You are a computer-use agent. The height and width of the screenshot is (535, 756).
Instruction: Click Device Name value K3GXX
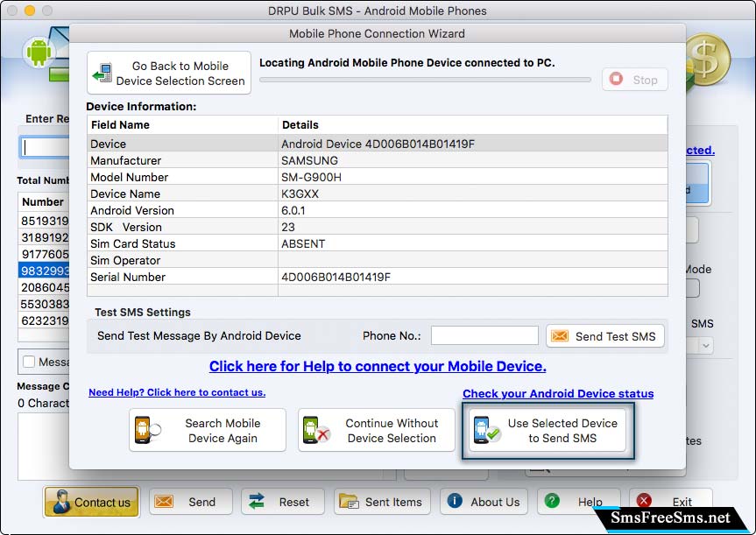(300, 194)
